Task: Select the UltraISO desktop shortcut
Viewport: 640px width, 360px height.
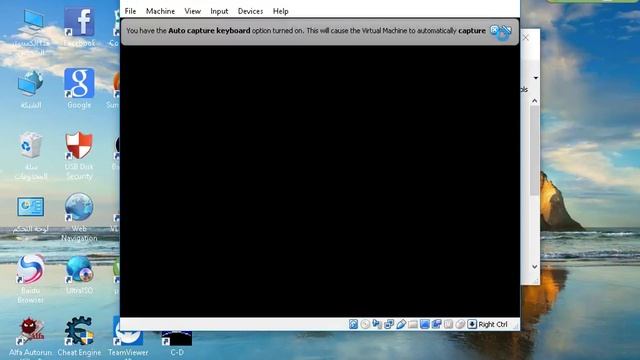Action: (79, 275)
